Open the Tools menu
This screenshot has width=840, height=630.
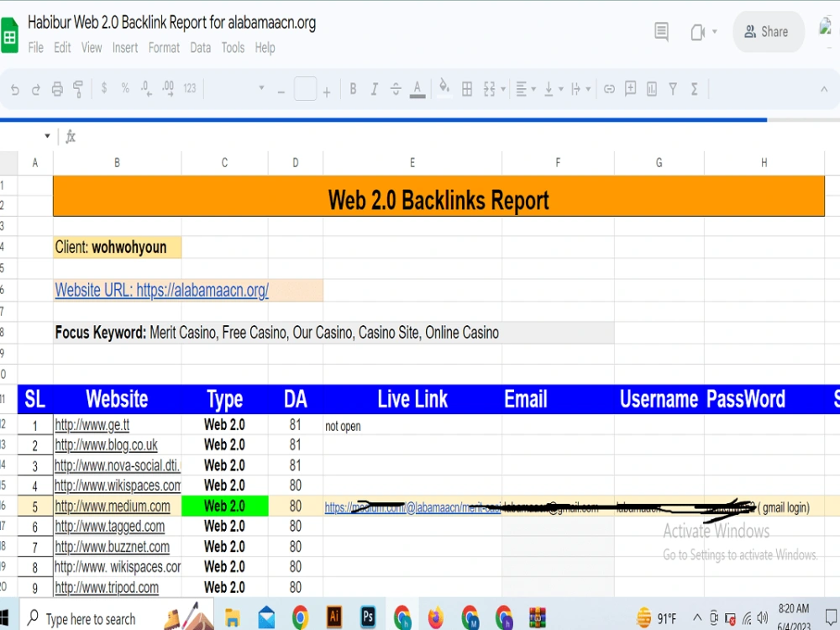click(x=233, y=48)
